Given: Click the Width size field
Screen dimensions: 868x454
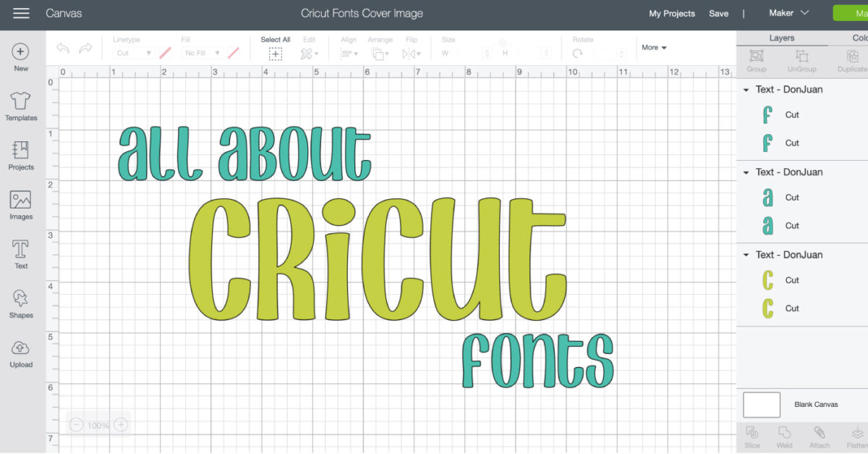Looking at the screenshot, I should pyautogui.click(x=467, y=54).
